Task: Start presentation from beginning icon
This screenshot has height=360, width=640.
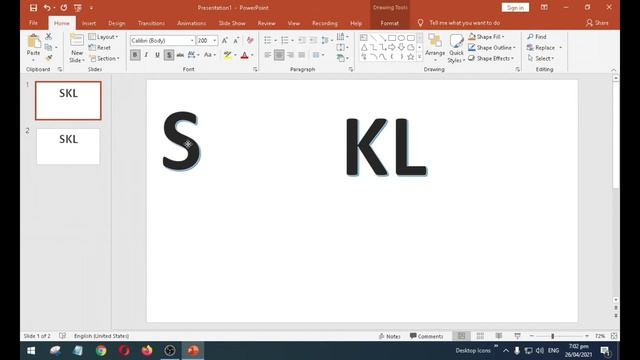Action: tap(78, 8)
